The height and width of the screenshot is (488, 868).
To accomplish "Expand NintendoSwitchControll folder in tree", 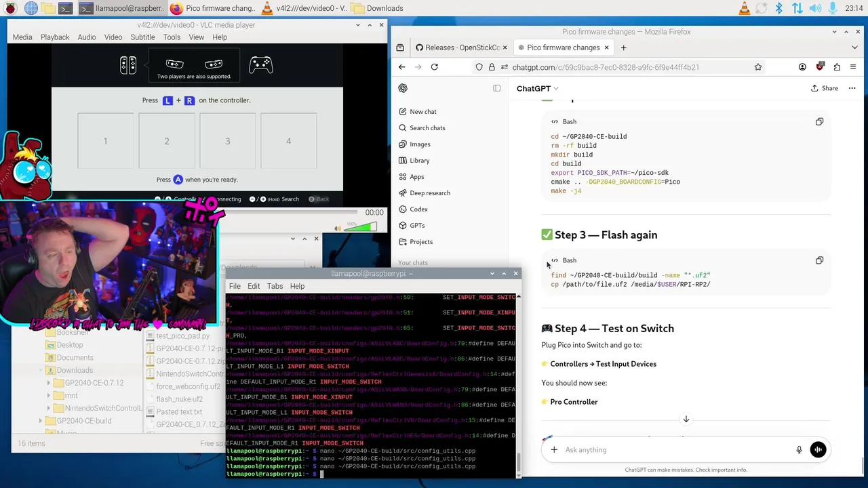I will (49, 408).
